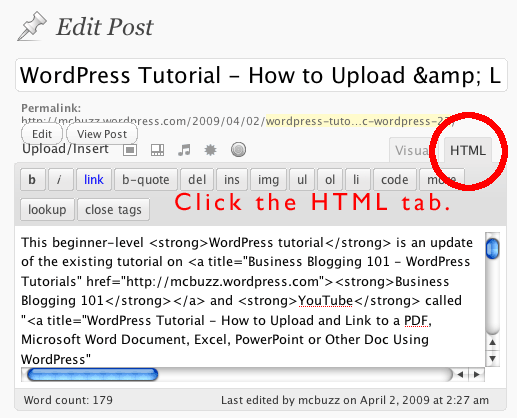Click the del tag button
This screenshot has height=418, width=517.
tap(197, 180)
